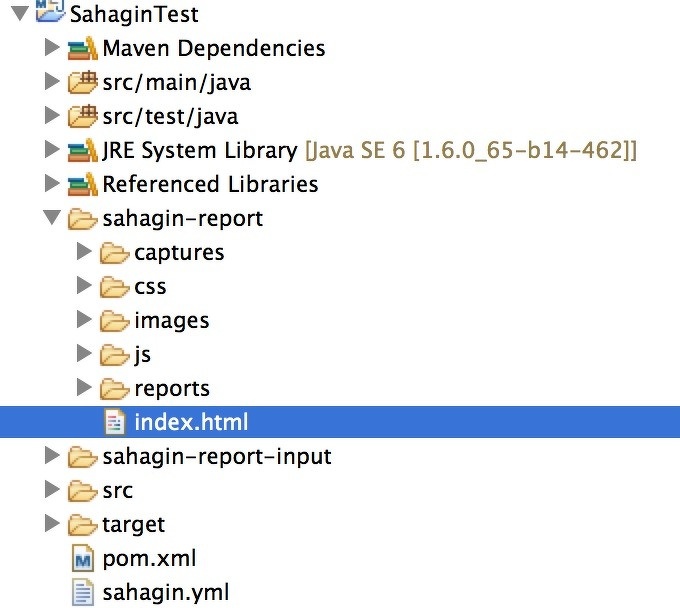
Task: Click the SahaginTest project icon
Action: coord(49,14)
